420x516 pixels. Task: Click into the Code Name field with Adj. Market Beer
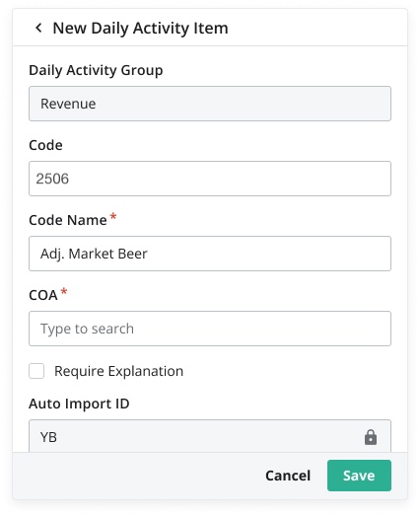click(x=210, y=254)
